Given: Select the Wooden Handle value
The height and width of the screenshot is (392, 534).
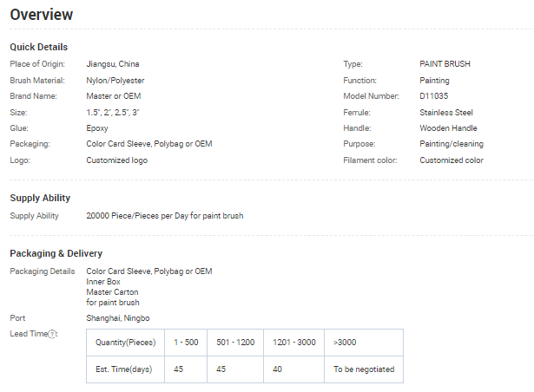Looking at the screenshot, I should 450,128.
